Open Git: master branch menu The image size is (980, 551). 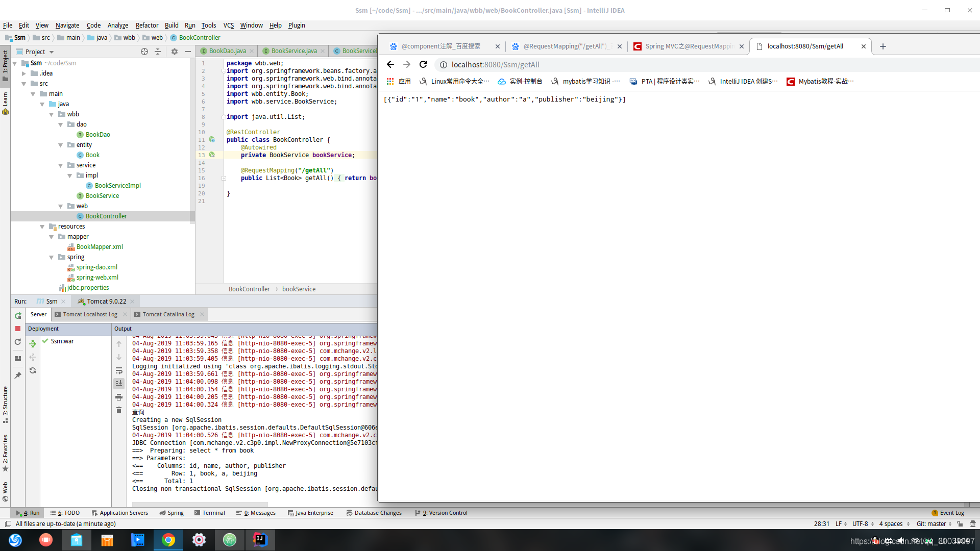click(934, 524)
